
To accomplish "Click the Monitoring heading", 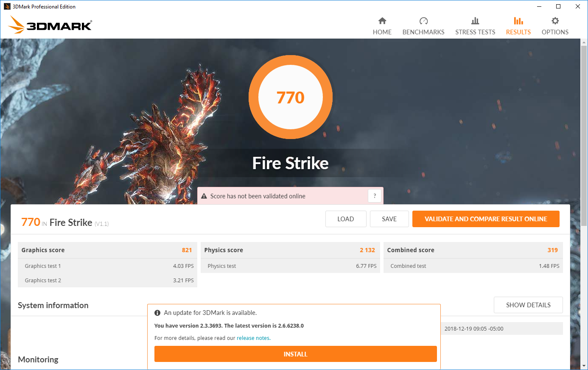I will 38,359.
